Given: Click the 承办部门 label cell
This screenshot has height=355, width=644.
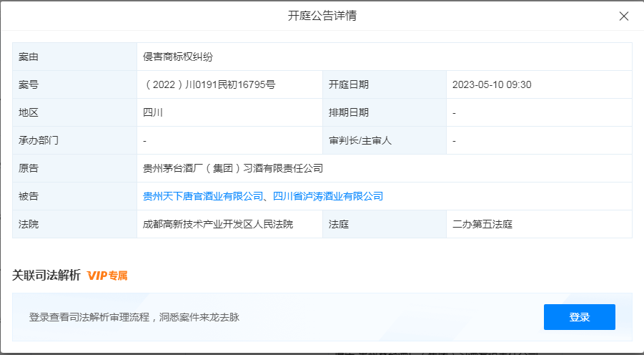Looking at the screenshot, I should click(x=75, y=141).
